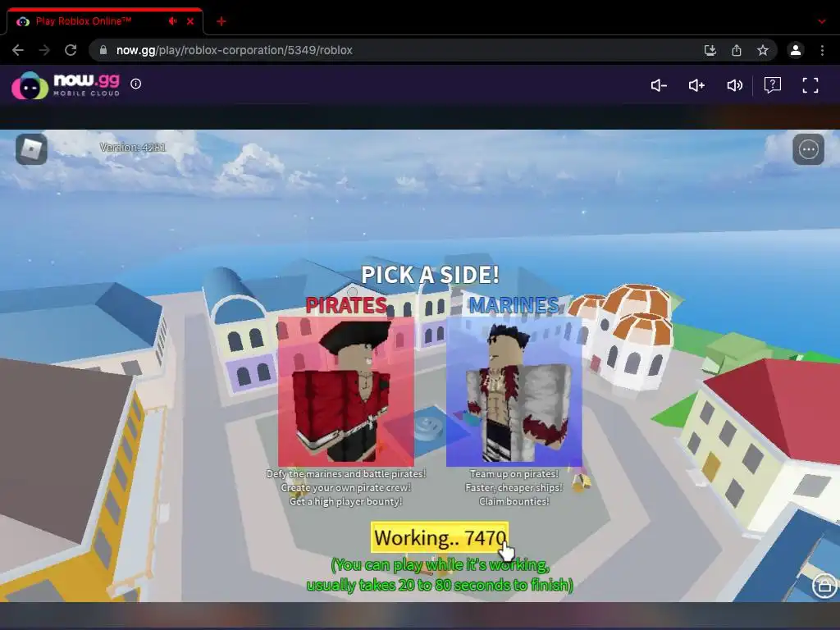Choose the Pirates side character card
Viewport: 840px width, 630px height.
coord(346,391)
